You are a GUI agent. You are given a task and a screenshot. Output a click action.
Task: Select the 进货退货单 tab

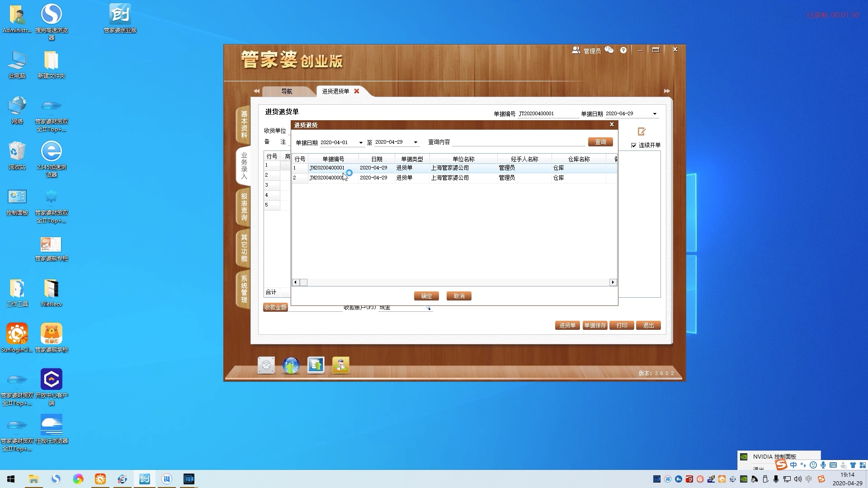tap(335, 91)
